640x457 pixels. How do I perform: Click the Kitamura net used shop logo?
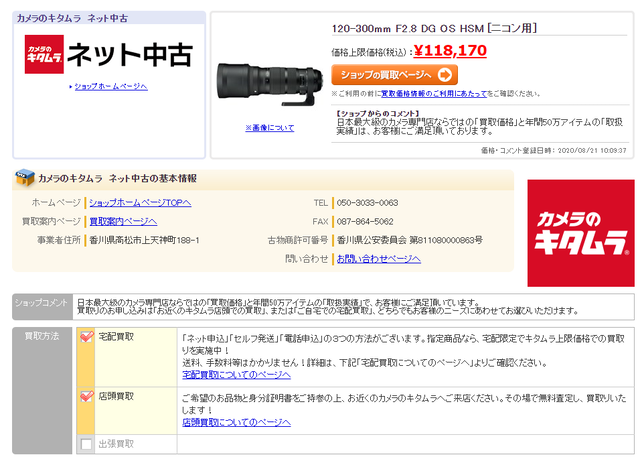point(108,54)
